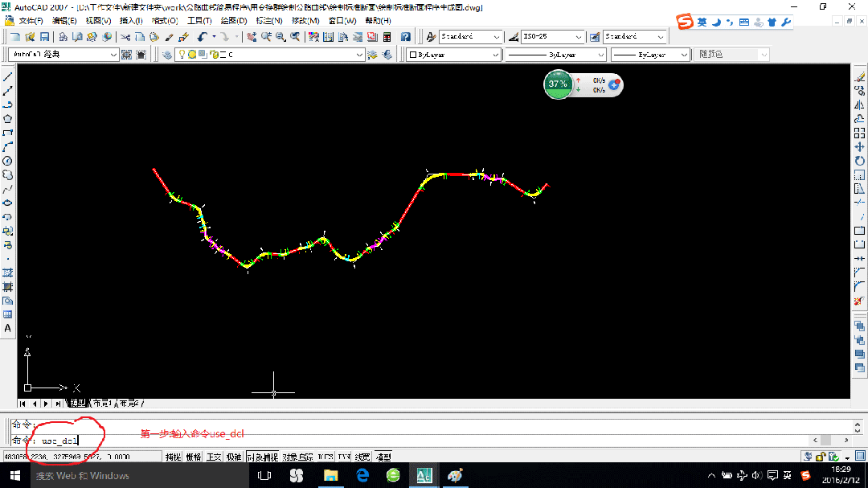Image resolution: width=868 pixels, height=488 pixels.
Task: Open the 视图(V) menu
Action: click(x=98, y=20)
